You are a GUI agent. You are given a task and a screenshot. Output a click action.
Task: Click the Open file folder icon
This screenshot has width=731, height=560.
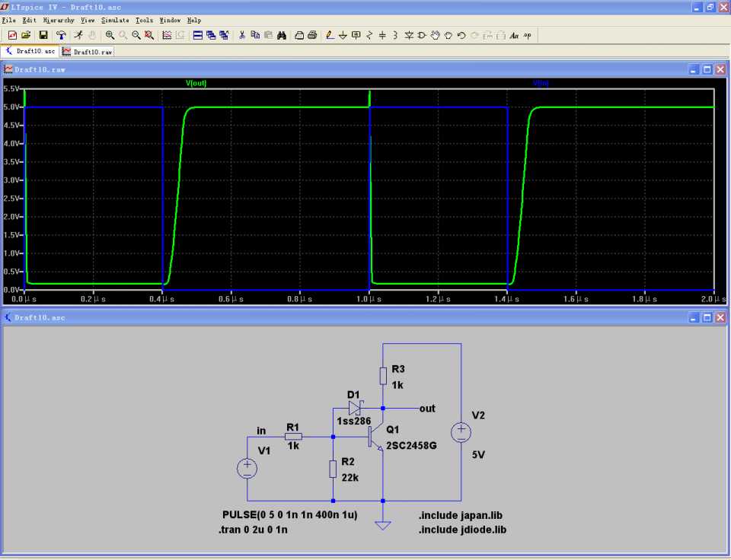click(x=26, y=36)
